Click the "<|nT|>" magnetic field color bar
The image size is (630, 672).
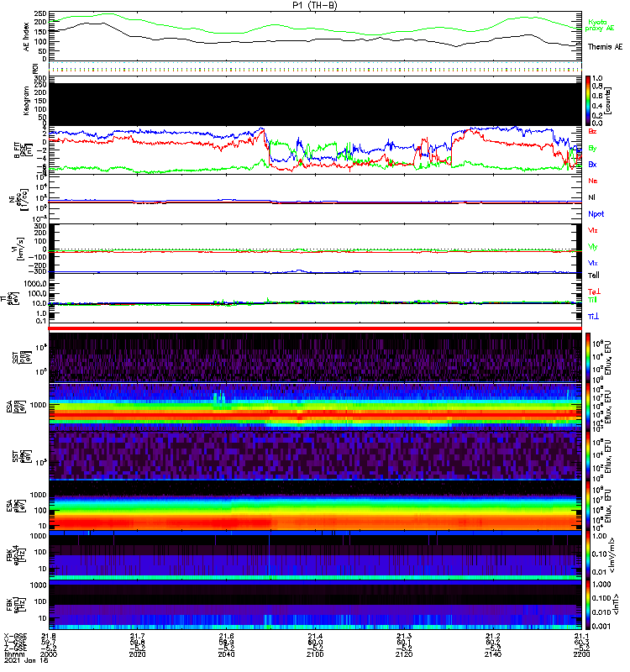tap(588, 605)
